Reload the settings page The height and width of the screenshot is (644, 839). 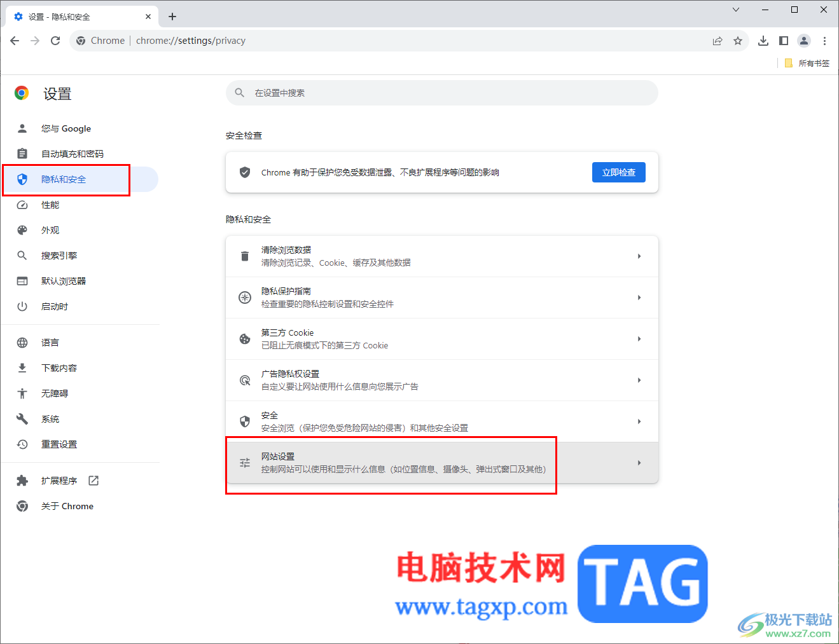(55, 41)
